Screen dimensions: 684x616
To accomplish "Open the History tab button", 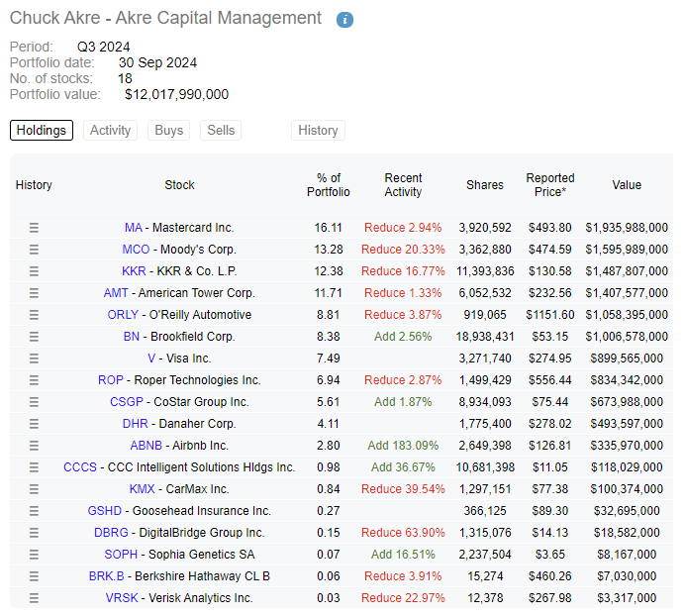I will (318, 130).
